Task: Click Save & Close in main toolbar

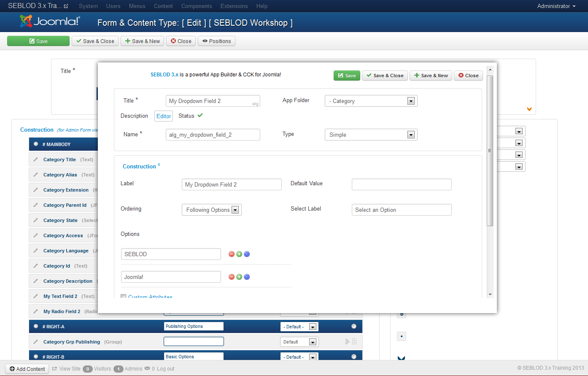Action: tap(95, 41)
